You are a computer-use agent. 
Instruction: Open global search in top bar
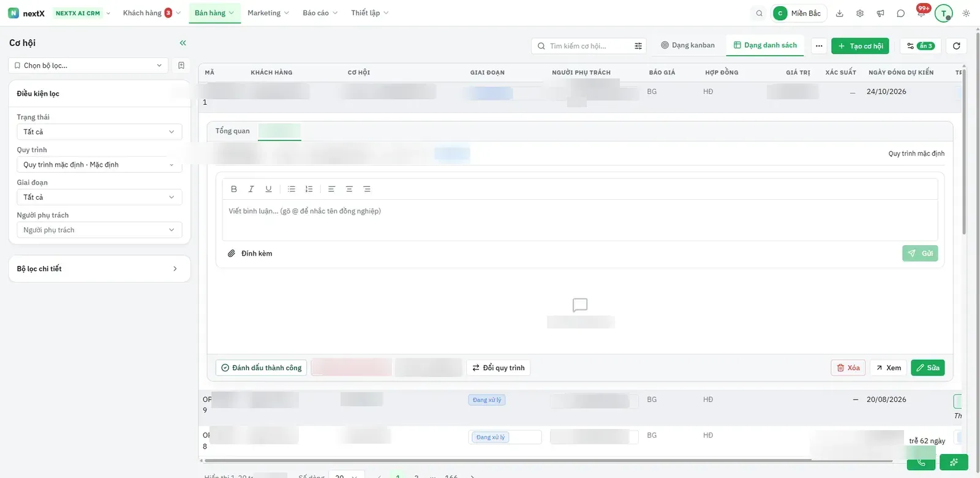pyautogui.click(x=759, y=13)
